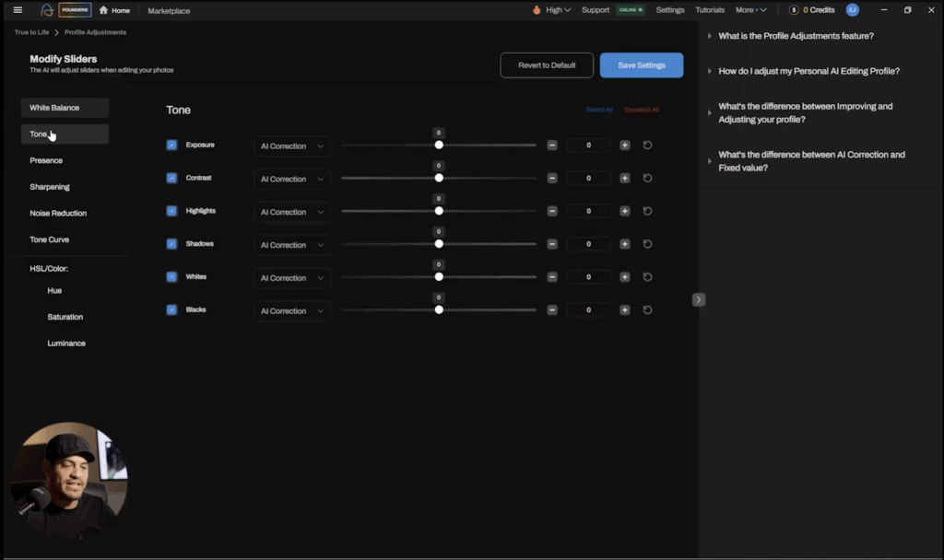This screenshot has height=560, width=944.
Task: Toggle the Blacks checkbox
Action: [171, 309]
